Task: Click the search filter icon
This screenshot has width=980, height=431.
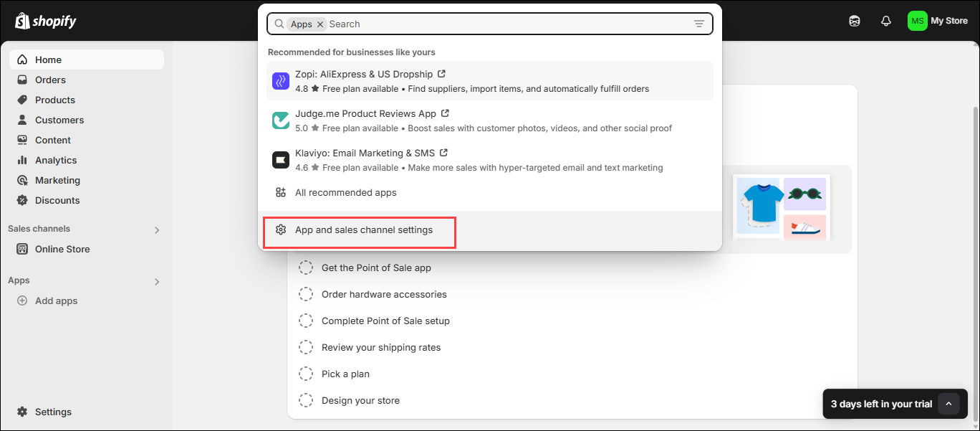Action: (x=699, y=24)
